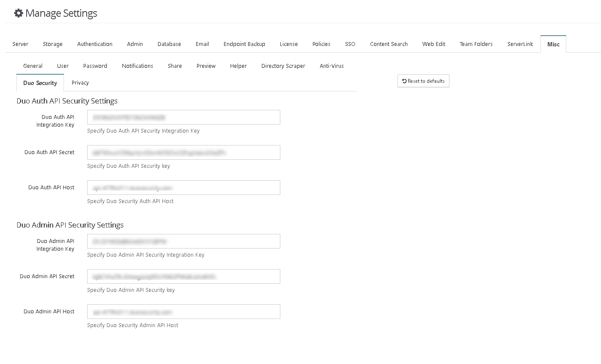Click hint 'Specify Duo Security Auth API Host'
The width and height of the screenshot is (601, 364).
[x=131, y=201]
